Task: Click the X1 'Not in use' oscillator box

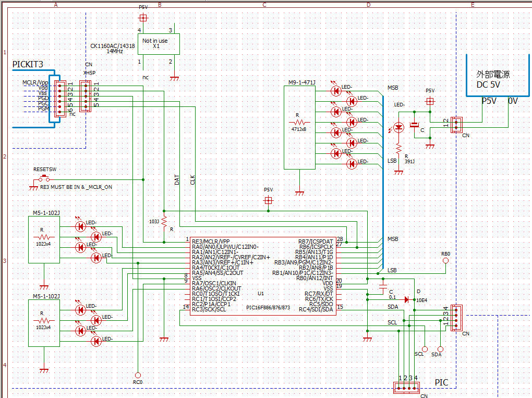Action: pyautogui.click(x=159, y=44)
